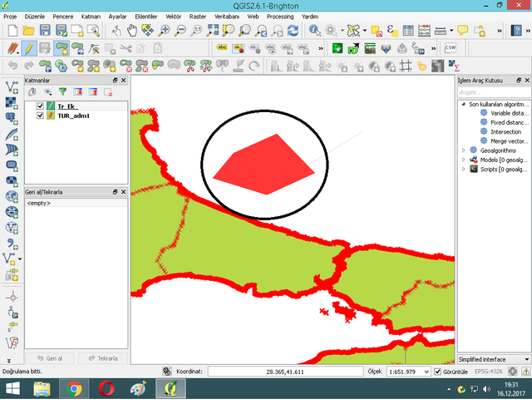Open the Katman menu
The height and width of the screenshot is (404, 532).
click(x=91, y=17)
